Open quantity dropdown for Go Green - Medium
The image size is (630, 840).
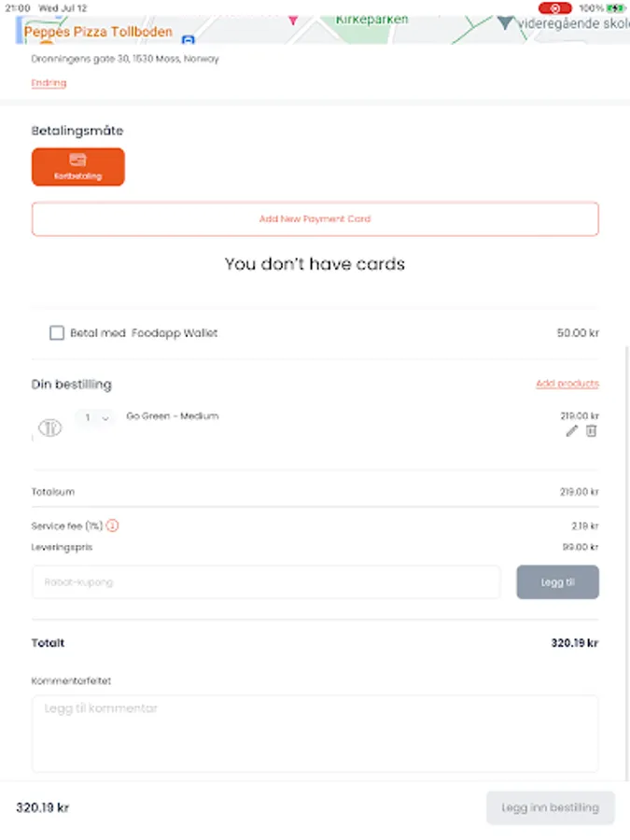(x=96, y=417)
